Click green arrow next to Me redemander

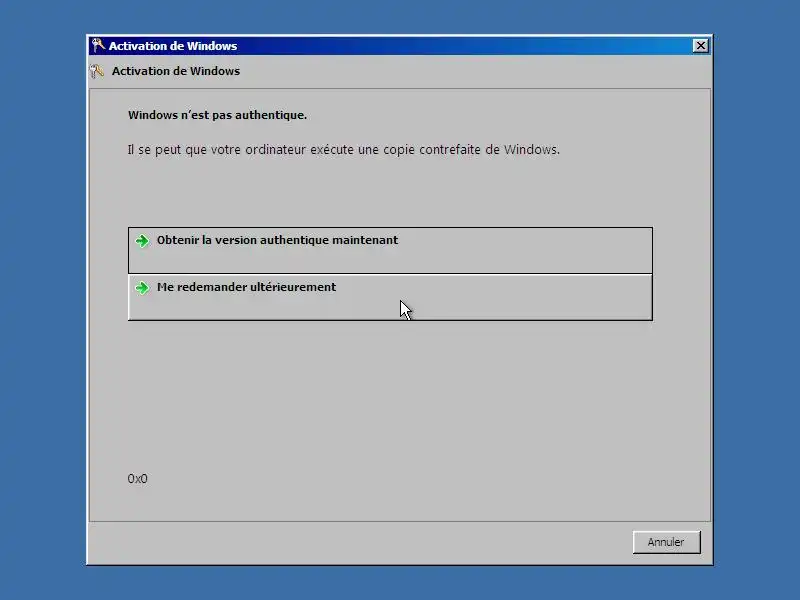[142, 288]
